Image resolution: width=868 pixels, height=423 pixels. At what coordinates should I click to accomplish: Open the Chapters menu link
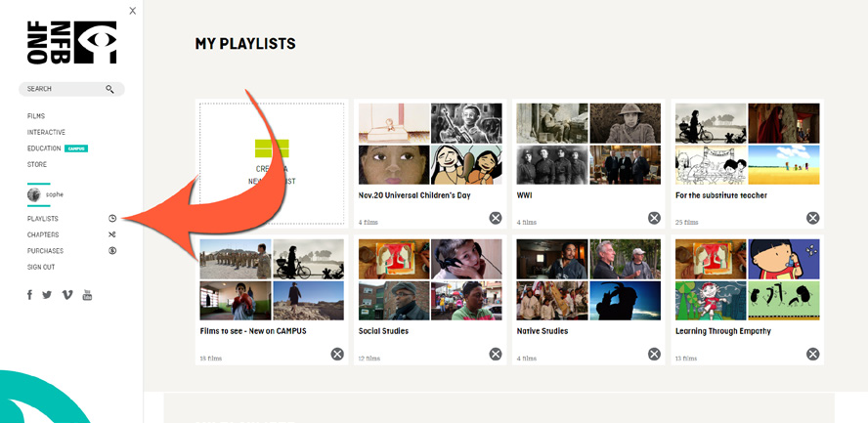pyautogui.click(x=43, y=234)
